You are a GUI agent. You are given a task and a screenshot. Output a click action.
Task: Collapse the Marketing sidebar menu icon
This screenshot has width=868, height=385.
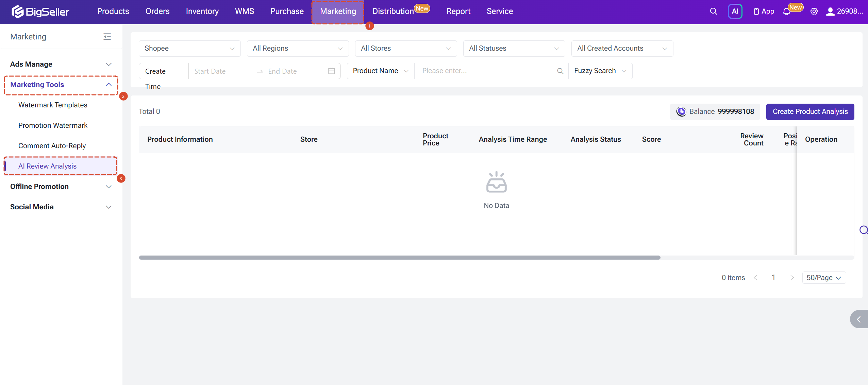tap(107, 37)
